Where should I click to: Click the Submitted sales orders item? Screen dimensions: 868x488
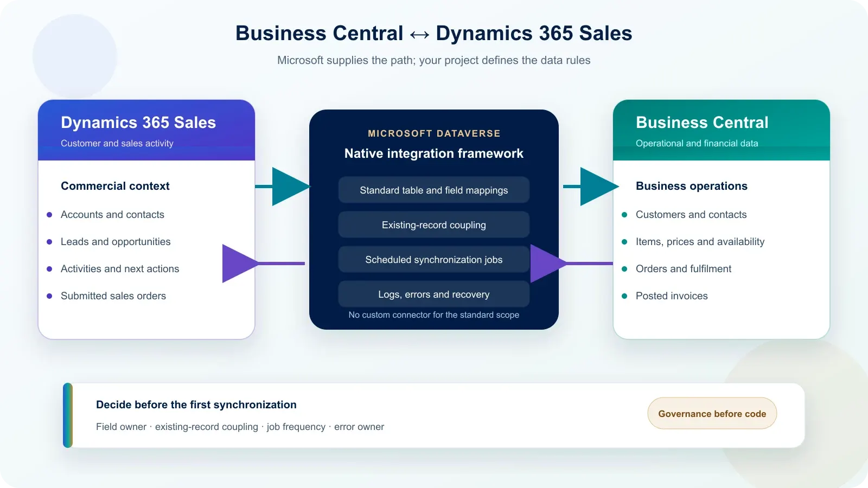click(x=113, y=296)
